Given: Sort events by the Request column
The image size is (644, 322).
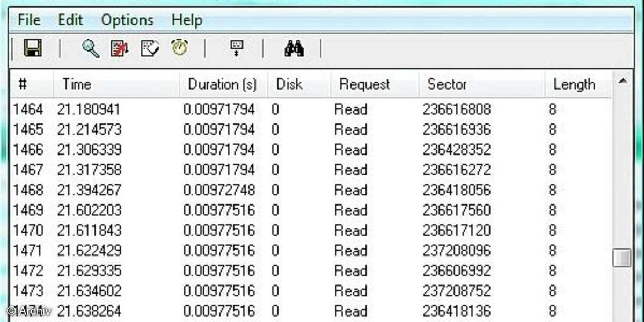Looking at the screenshot, I should [364, 84].
